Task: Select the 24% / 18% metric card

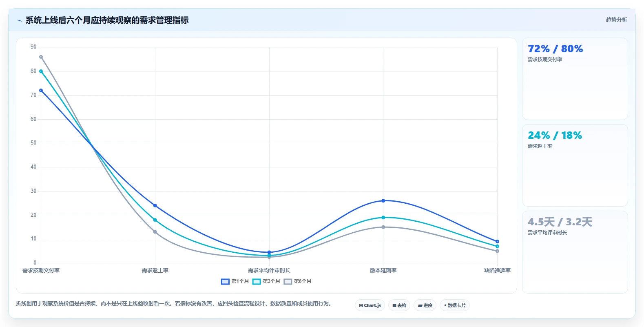Action: tap(575, 165)
